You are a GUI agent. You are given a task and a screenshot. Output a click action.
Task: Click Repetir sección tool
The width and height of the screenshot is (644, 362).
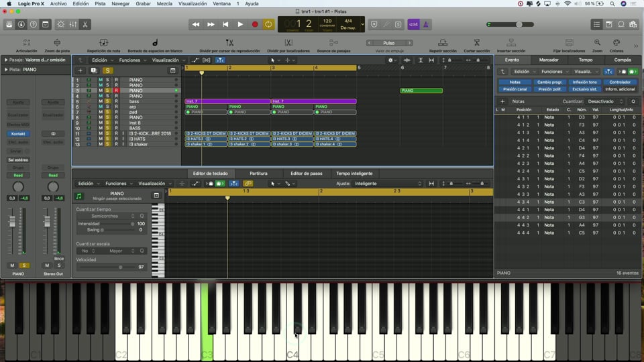[x=443, y=45]
